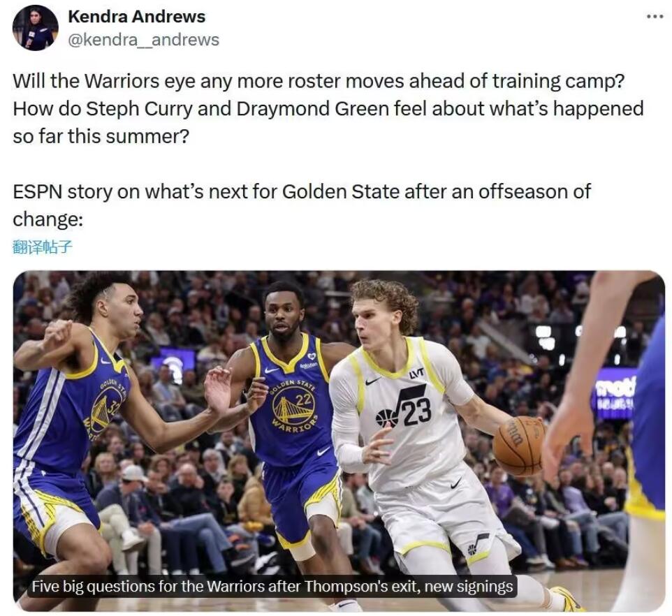This screenshot has width=672, height=616.
Task: Click the Kendra Andrews display name
Action: click(137, 17)
